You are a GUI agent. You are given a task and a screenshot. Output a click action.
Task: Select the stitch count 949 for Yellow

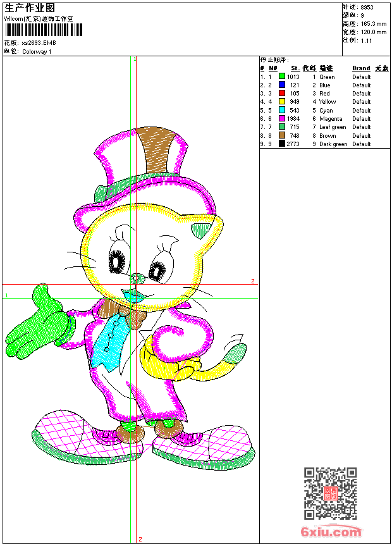295,102
